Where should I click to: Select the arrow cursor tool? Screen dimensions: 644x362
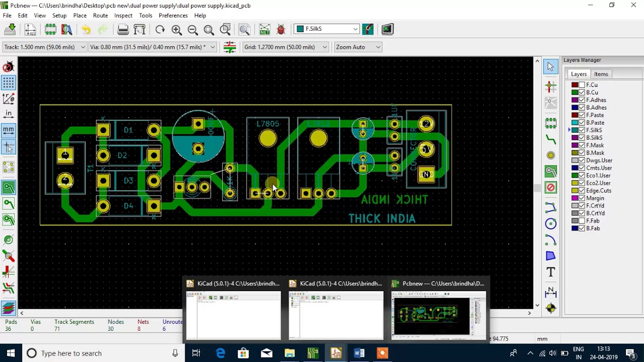(550, 66)
